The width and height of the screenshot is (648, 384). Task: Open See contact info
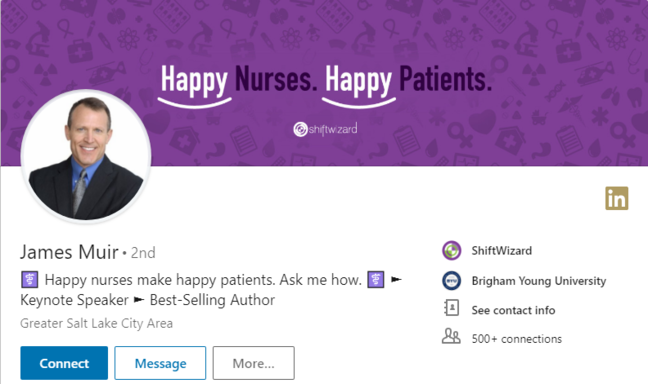(513, 310)
